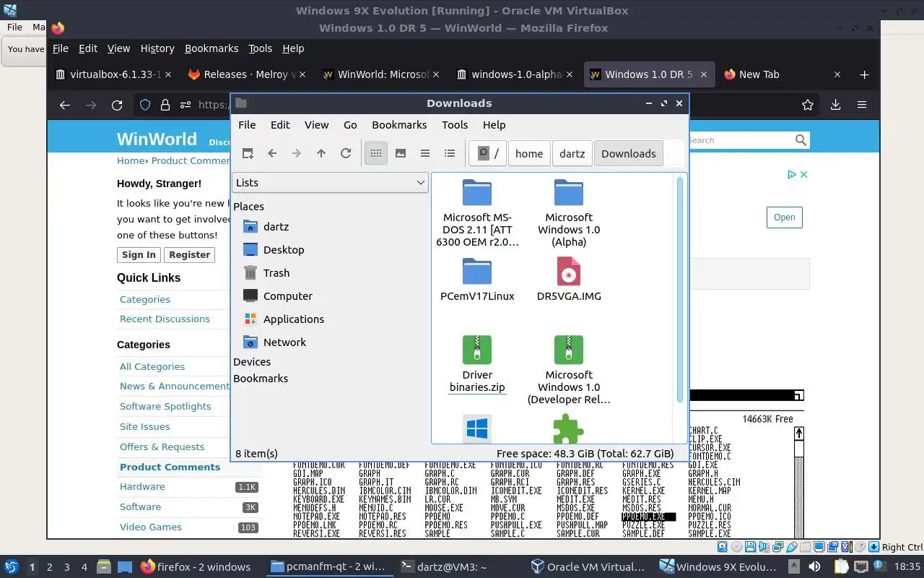
Task: Open a new Firefox tab with plus
Action: (x=864, y=74)
